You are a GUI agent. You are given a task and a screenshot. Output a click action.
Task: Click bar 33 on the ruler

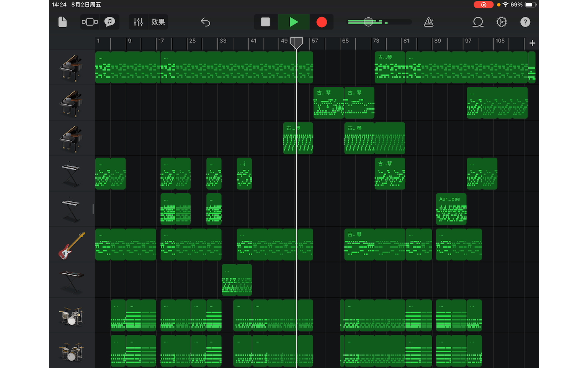click(223, 41)
